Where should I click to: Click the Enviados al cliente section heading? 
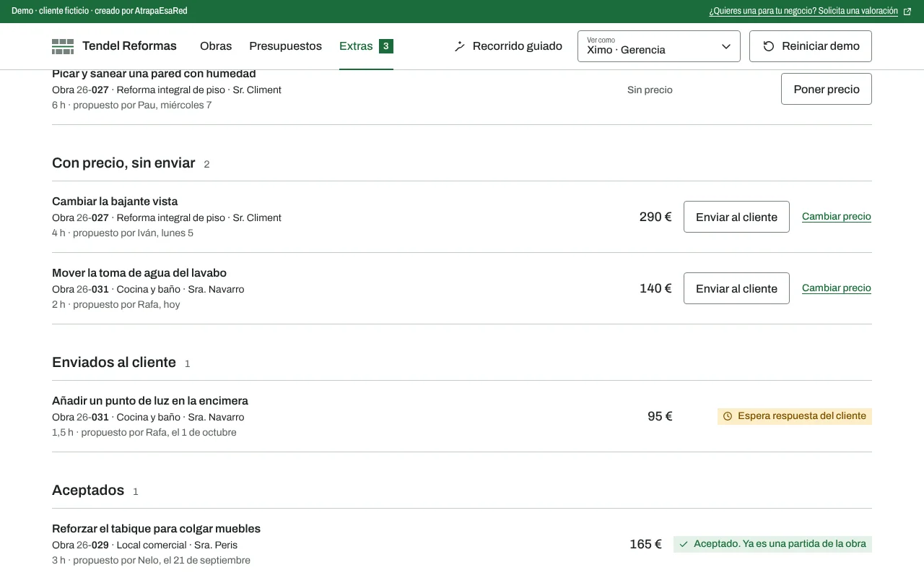114,363
